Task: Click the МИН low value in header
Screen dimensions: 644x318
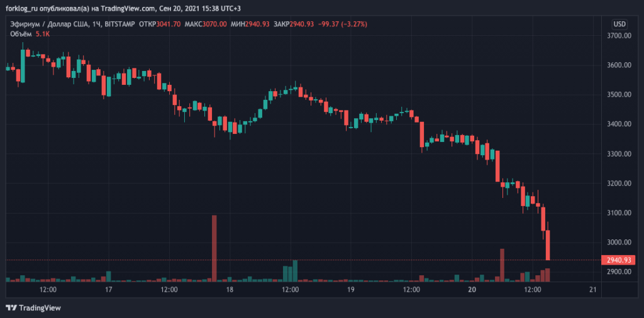Action: click(x=257, y=24)
